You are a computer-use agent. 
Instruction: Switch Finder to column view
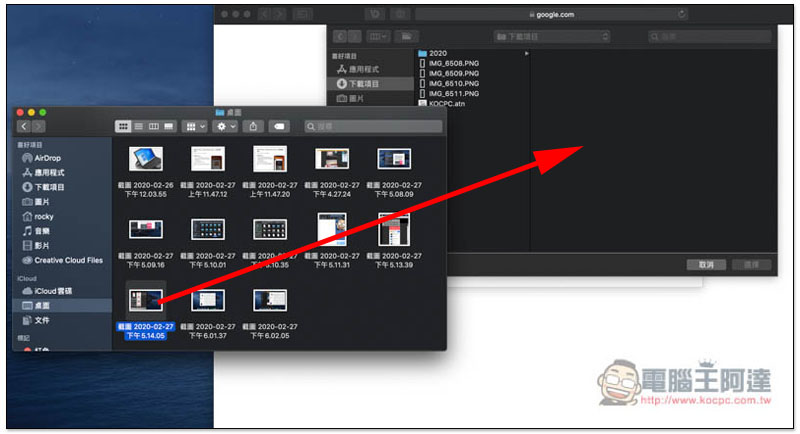tap(154, 126)
